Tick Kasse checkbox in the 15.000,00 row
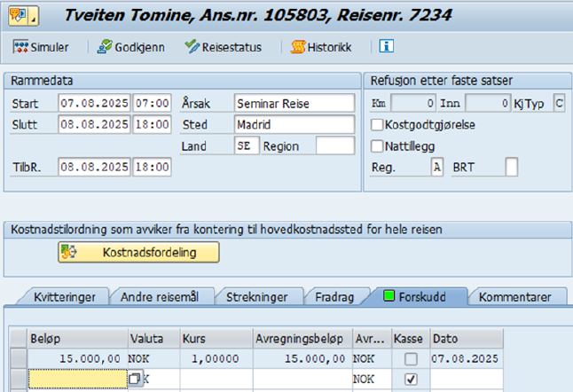Screen dimensions: 573x392 click(411, 359)
